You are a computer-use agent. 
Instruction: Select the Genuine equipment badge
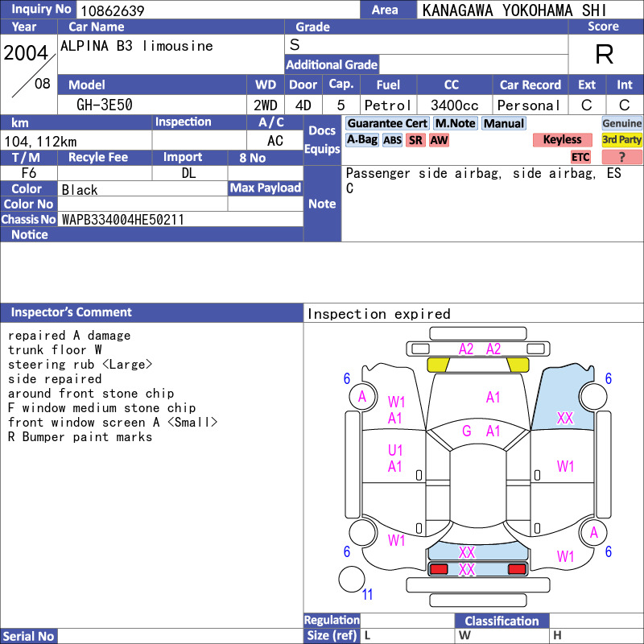621,123
